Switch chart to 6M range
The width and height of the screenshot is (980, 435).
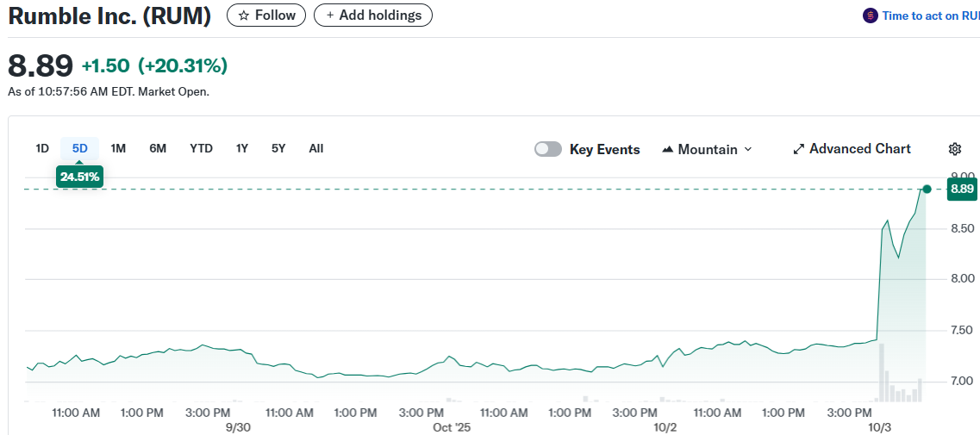coord(158,148)
